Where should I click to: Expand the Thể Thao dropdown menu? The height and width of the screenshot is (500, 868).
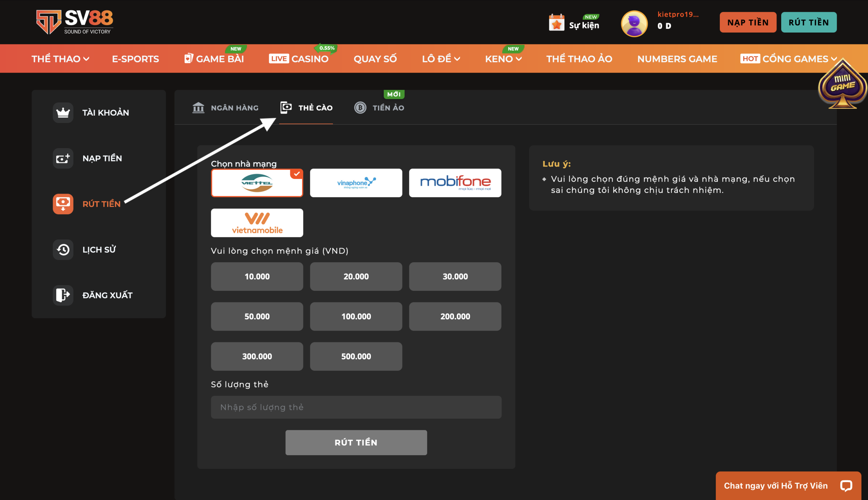tap(60, 59)
